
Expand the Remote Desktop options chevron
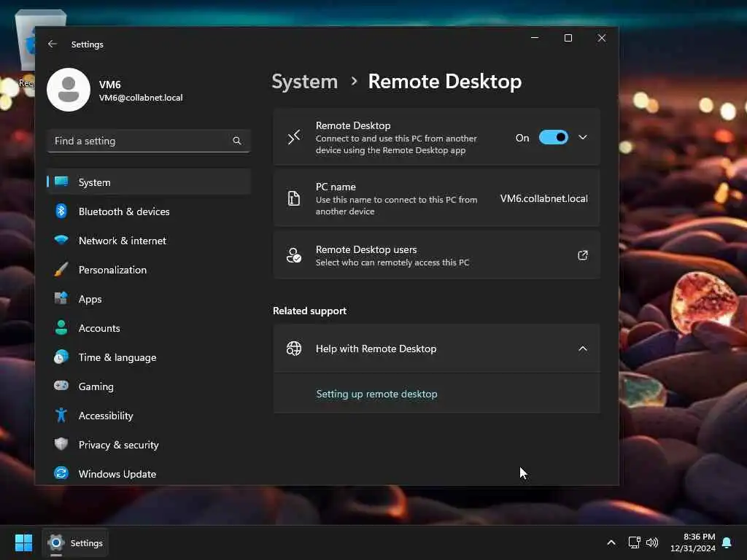coord(583,138)
